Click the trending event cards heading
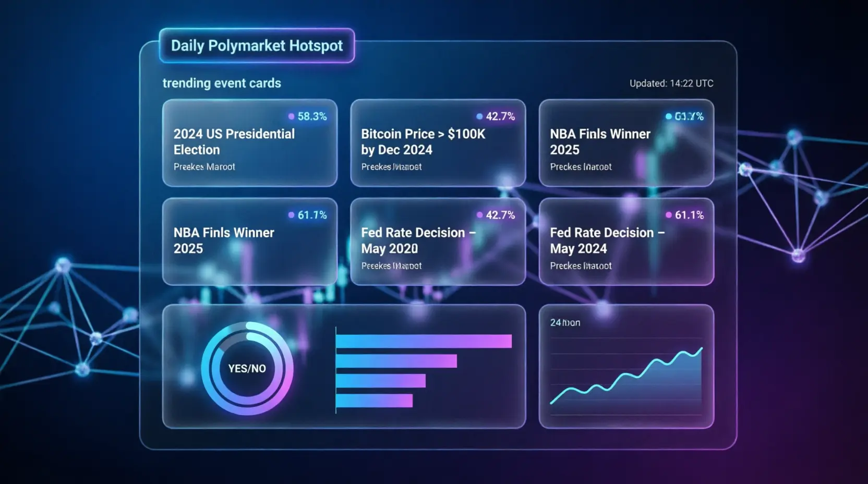868x484 pixels. 222,83
